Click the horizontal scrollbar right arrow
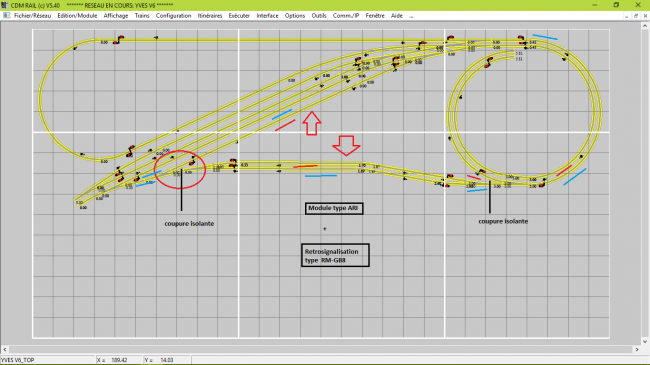The image size is (650, 365). 637,350
